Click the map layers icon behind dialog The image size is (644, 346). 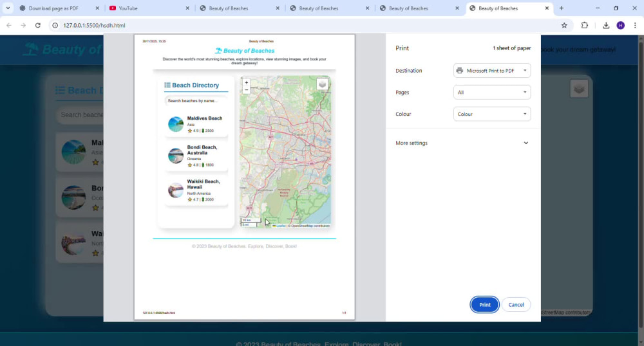[x=579, y=89]
